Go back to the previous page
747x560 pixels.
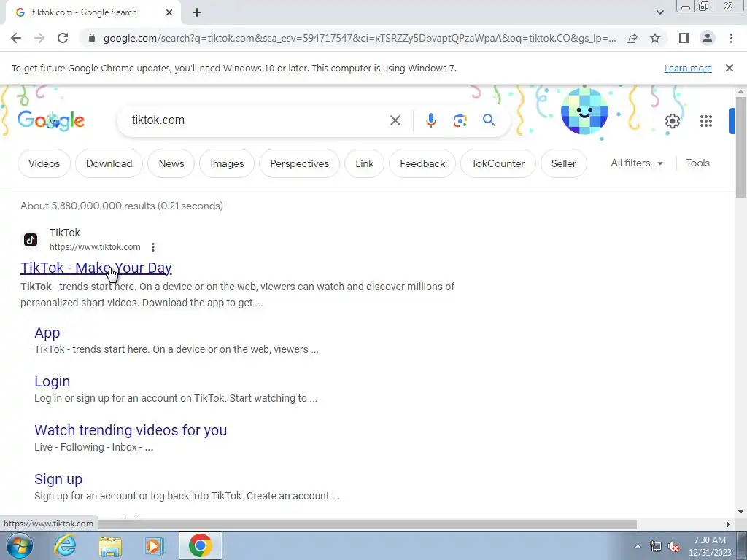coord(16,38)
